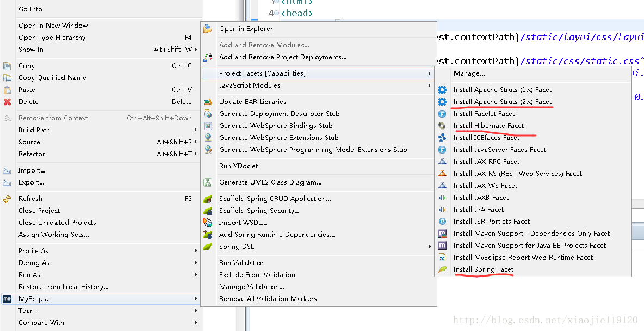Expand the Team submenu
This screenshot has width=644, height=331.
(x=196, y=311)
